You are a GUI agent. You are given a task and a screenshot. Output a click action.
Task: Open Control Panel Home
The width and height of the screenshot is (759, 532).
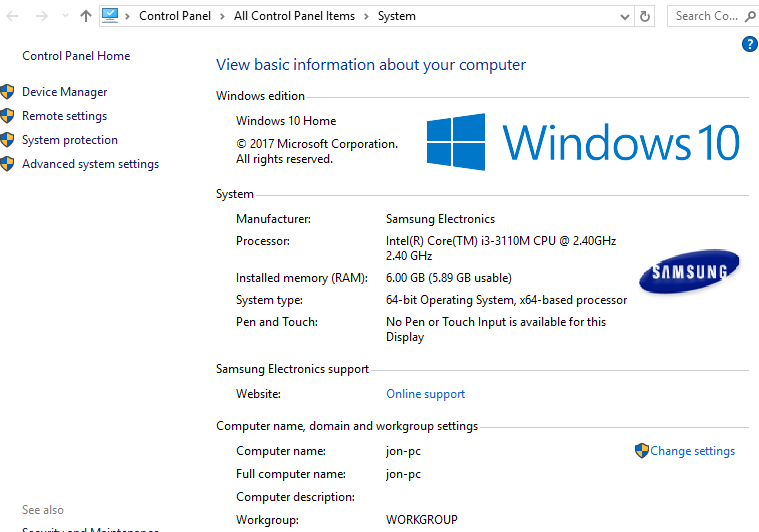tap(76, 56)
